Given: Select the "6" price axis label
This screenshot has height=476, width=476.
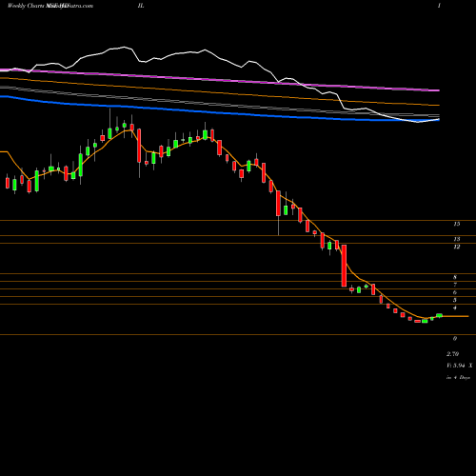Looking at the screenshot, I should pos(455,292).
